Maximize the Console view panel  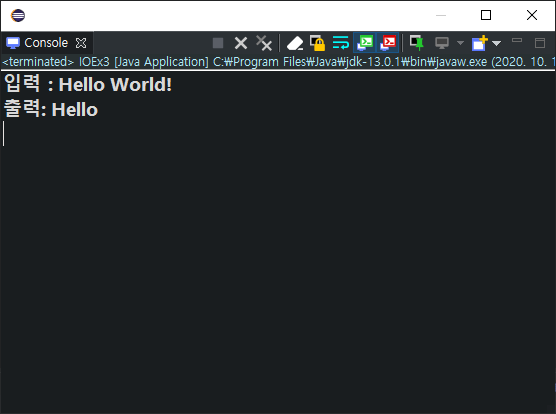[x=540, y=43]
